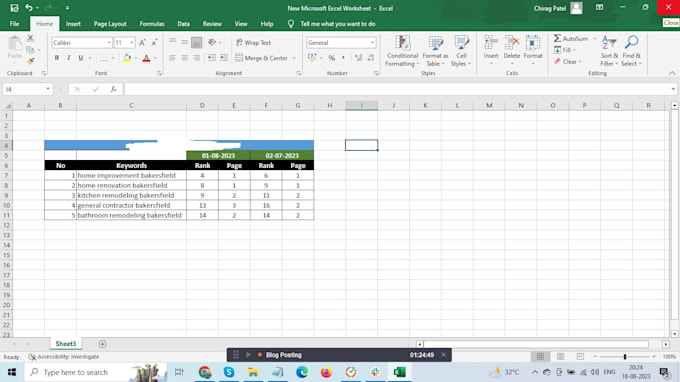Click the Decrease Font Size icon
Screen dimensions: 680x382
[x=154, y=42]
